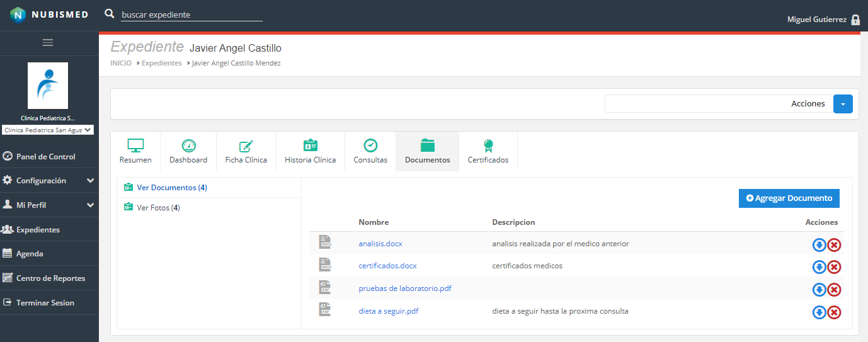Select the Documentos folder icon
Screen dimensions: 868x342
click(x=428, y=145)
